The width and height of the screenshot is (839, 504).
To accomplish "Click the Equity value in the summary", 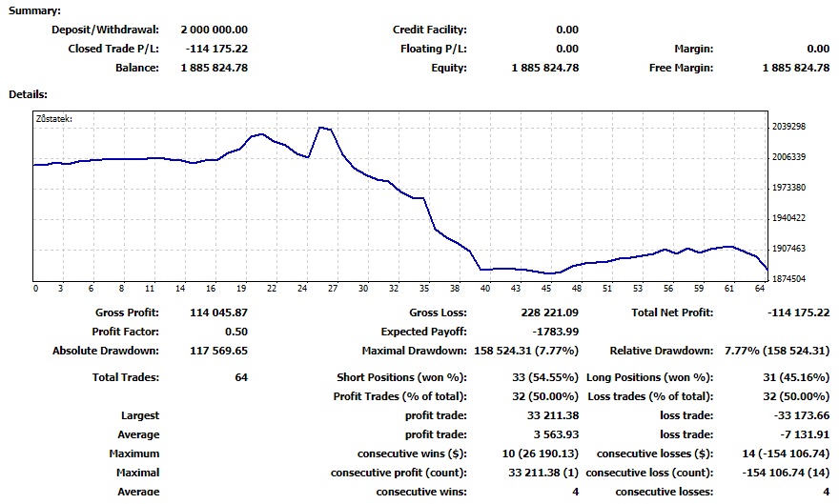I will coord(544,68).
